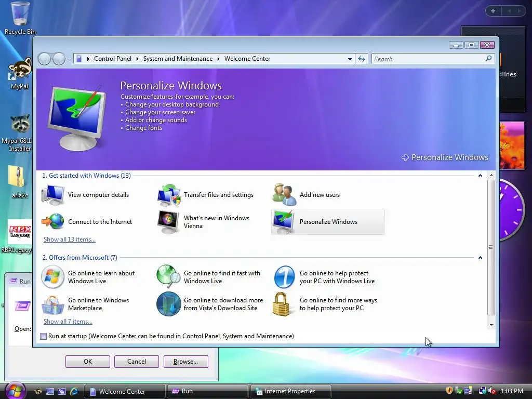Click OK in the Run dialog
The image size is (532, 399).
click(88, 362)
